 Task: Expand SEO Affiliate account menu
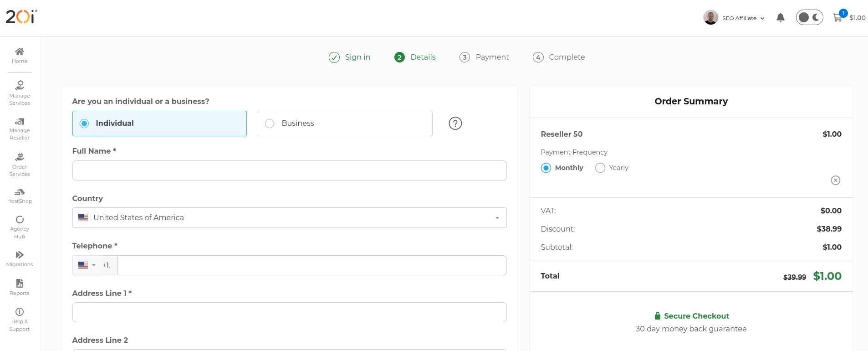(743, 18)
